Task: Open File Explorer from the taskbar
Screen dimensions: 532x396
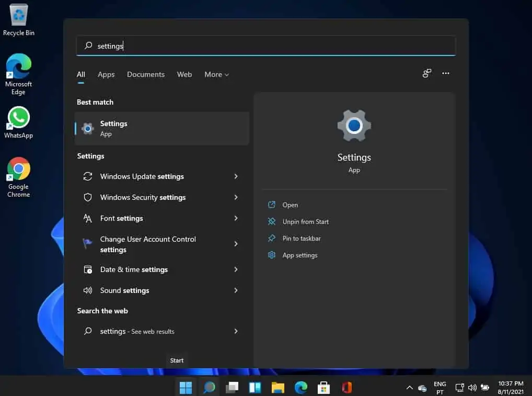Action: [277, 388]
